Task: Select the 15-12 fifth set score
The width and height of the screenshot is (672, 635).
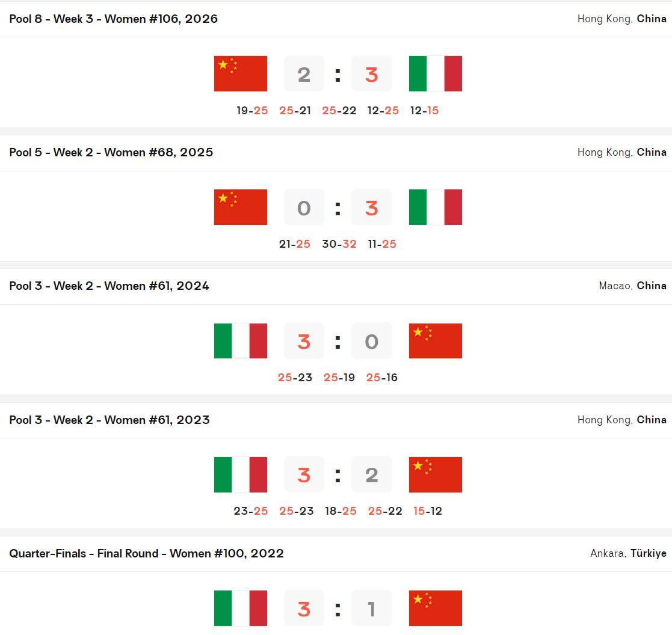Action: coord(427,511)
